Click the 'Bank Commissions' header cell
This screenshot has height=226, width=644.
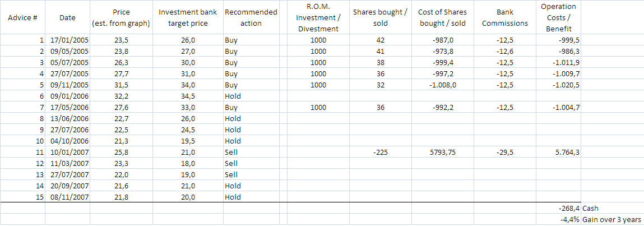coord(504,17)
